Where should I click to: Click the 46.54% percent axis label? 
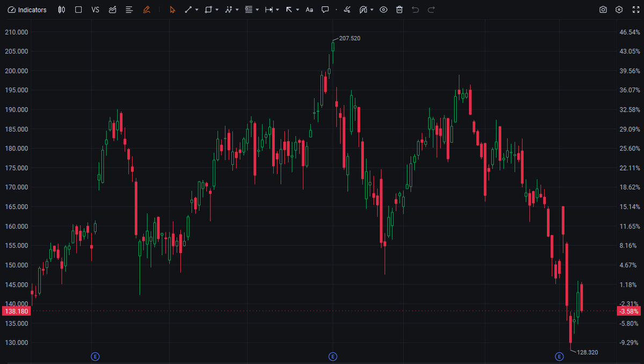pos(629,32)
